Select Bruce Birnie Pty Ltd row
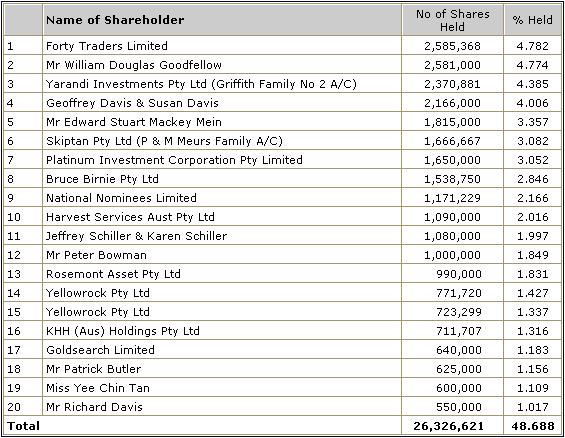565x438 pixels. click(282, 179)
